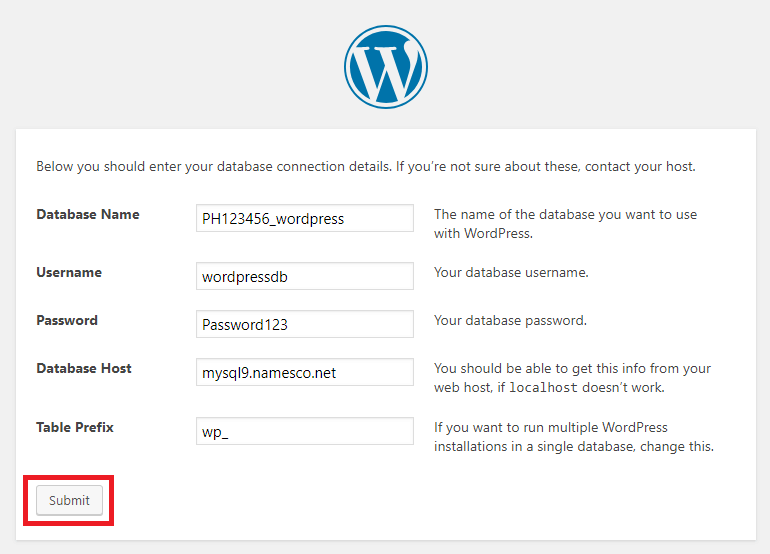This screenshot has width=770, height=554.
Task: Select the Table Prefix field with wp_
Action: pos(304,431)
